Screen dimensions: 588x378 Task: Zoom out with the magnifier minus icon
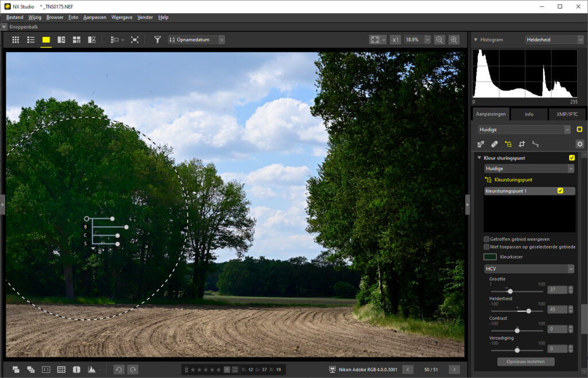439,40
